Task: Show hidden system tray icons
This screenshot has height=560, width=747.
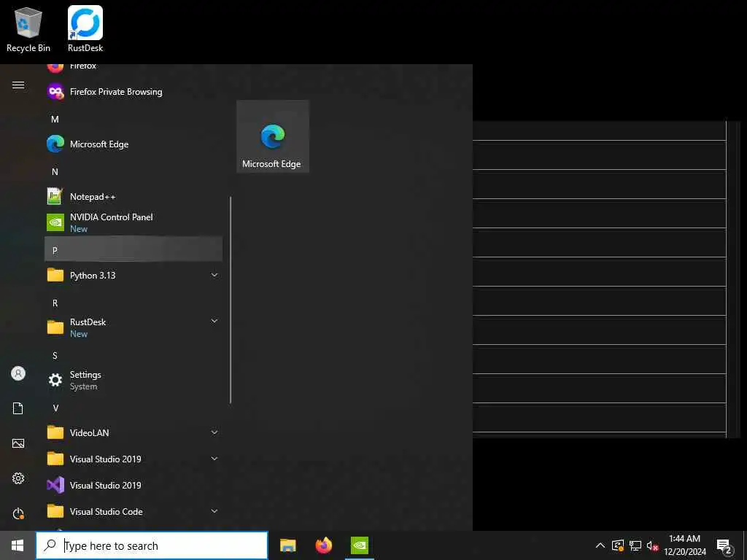Action: 600,545
